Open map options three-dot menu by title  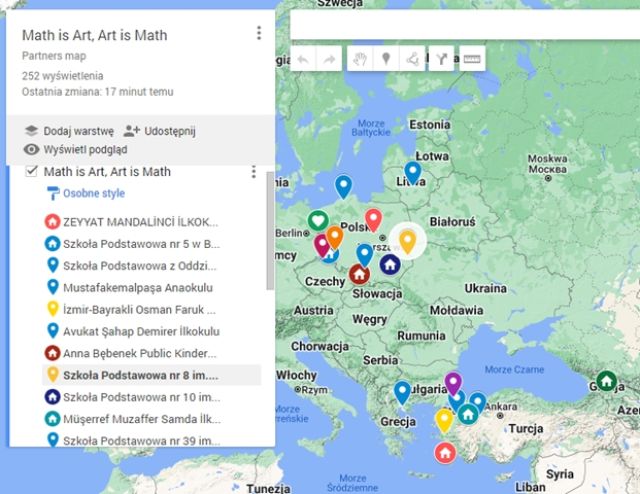click(259, 33)
